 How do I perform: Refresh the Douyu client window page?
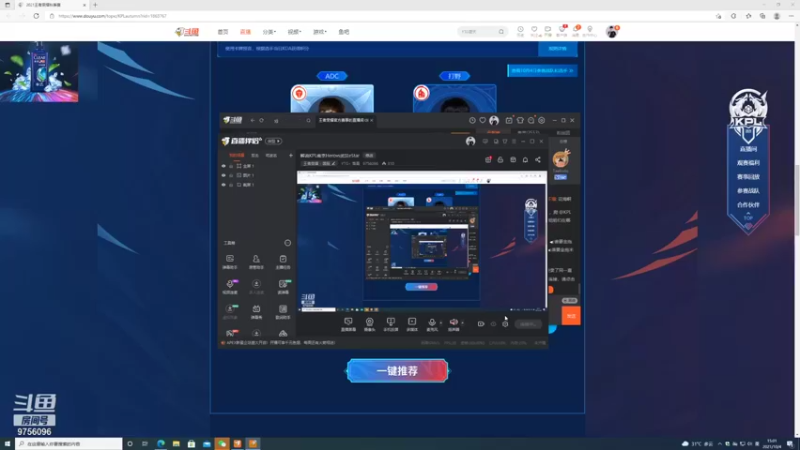click(x=262, y=120)
